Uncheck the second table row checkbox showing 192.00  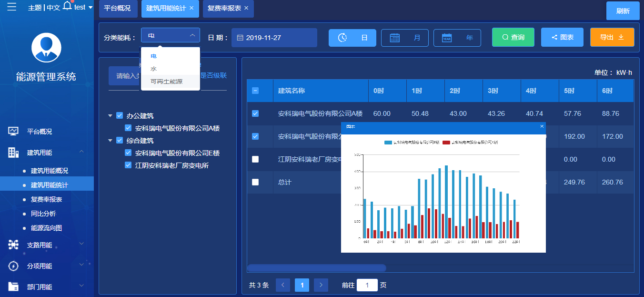click(255, 136)
